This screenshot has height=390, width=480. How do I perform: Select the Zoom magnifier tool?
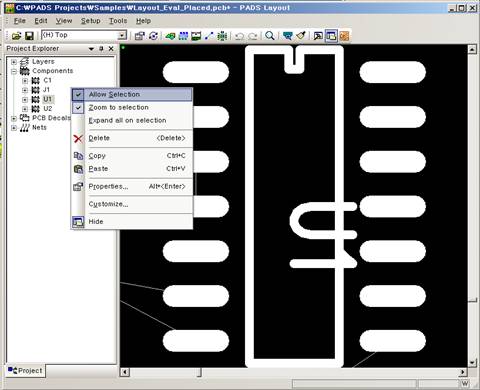point(270,36)
